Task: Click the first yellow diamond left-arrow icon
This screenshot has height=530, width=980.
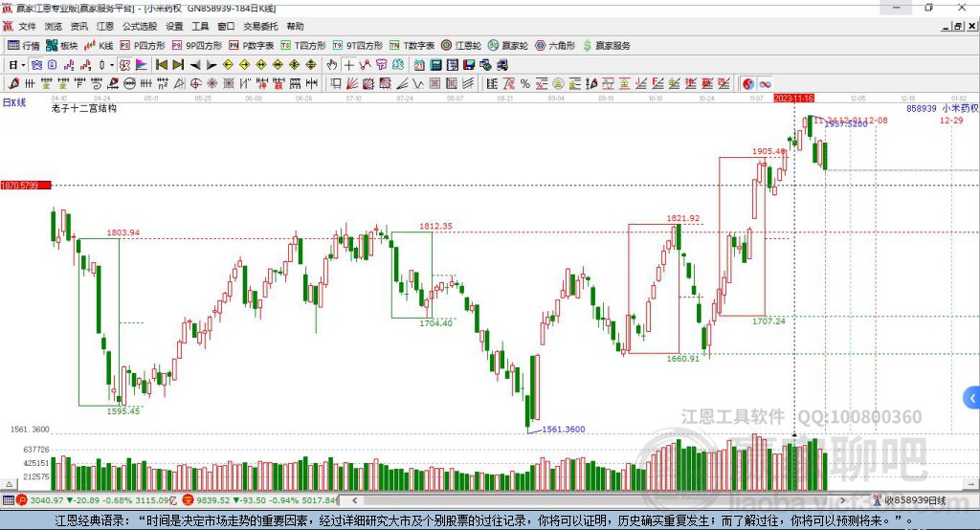Action: point(228,65)
